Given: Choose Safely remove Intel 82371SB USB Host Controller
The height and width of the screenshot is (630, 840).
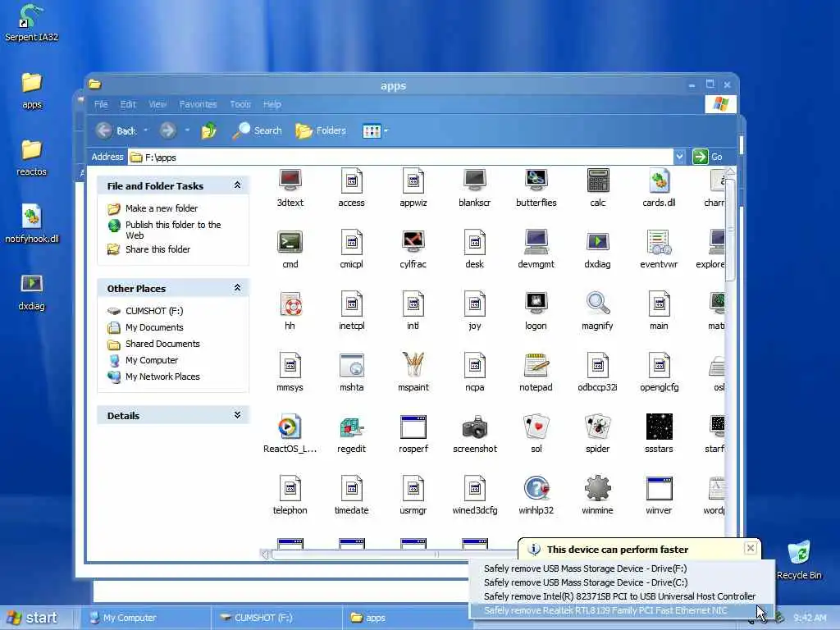Looking at the screenshot, I should [x=622, y=596].
